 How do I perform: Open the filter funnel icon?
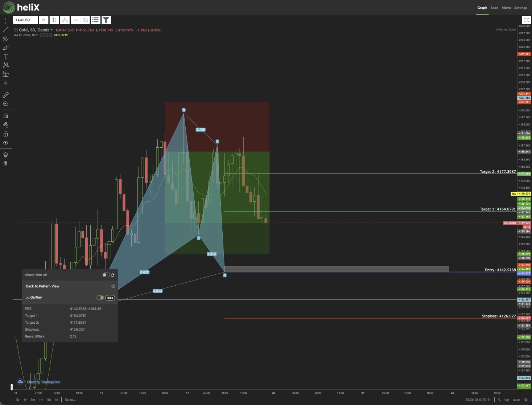coord(106,20)
